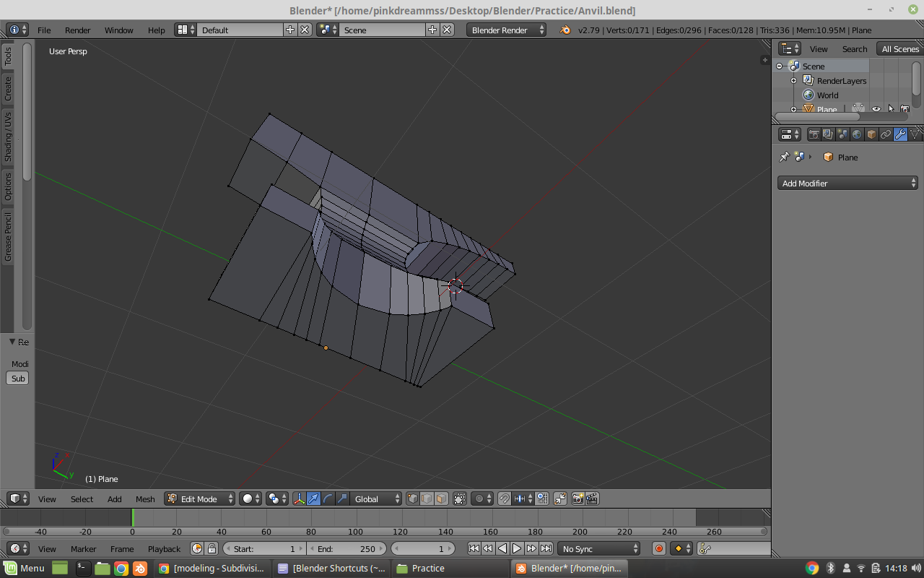
Task: Open the Window menu
Action: click(119, 30)
